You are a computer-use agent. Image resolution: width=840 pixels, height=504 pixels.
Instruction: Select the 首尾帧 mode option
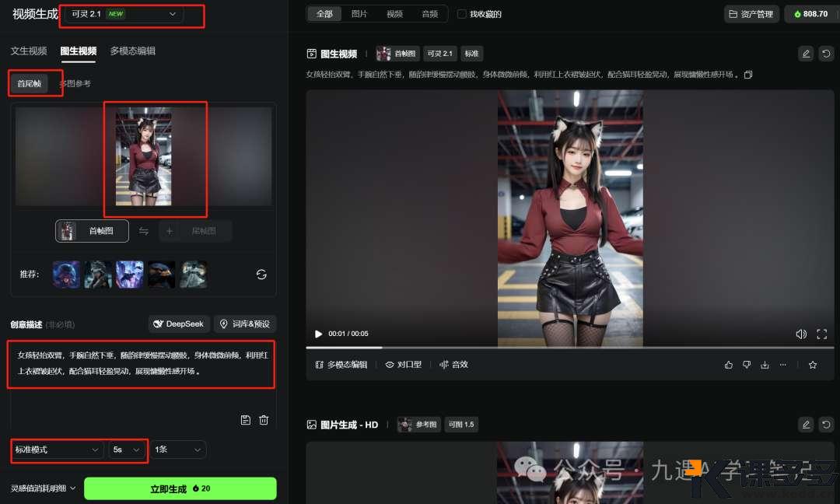click(30, 83)
